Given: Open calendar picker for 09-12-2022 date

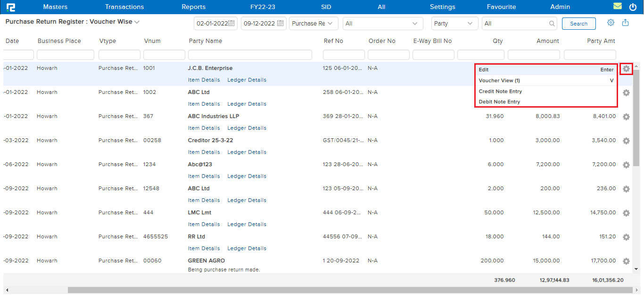Looking at the screenshot, I should coord(281,24).
